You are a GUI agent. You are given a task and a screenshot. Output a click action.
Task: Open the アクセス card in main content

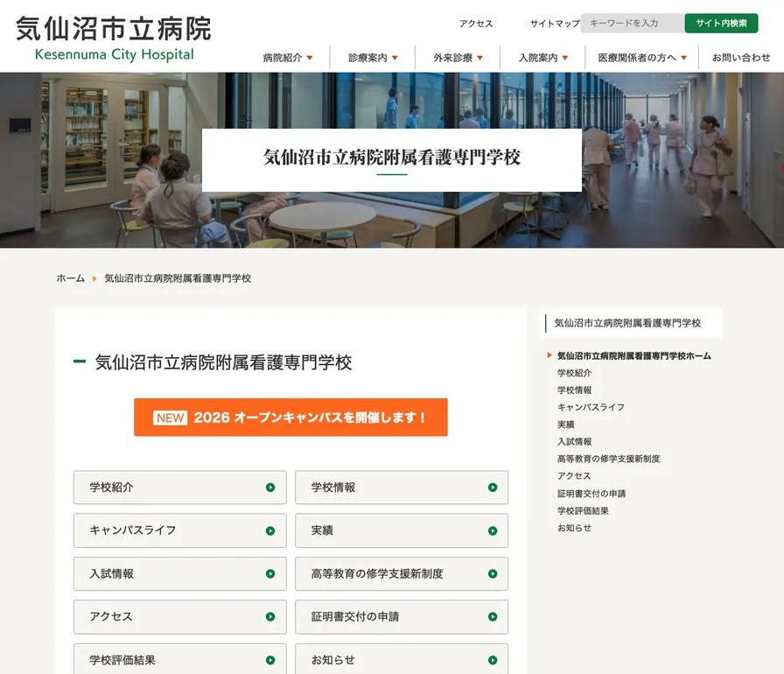click(x=180, y=617)
